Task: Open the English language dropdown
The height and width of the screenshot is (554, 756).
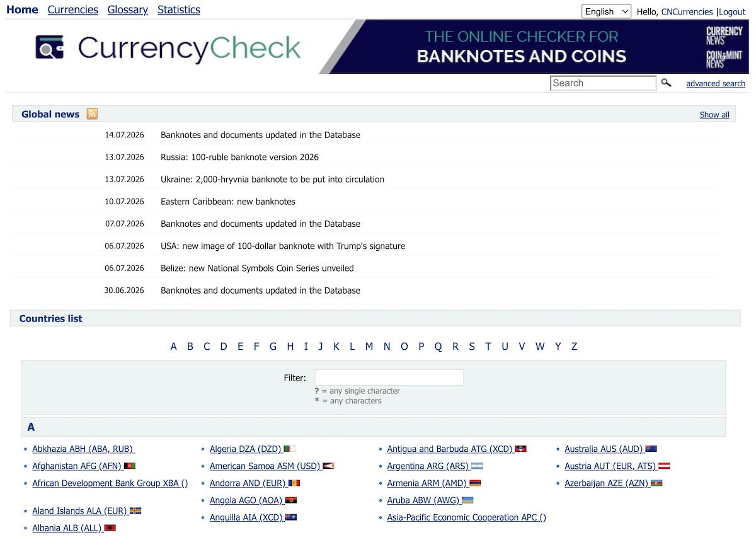Action: 606,11
